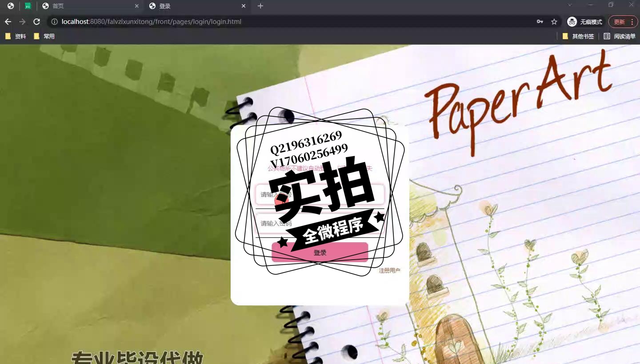Open the incognito 无痕模式 indicator

tap(585, 22)
